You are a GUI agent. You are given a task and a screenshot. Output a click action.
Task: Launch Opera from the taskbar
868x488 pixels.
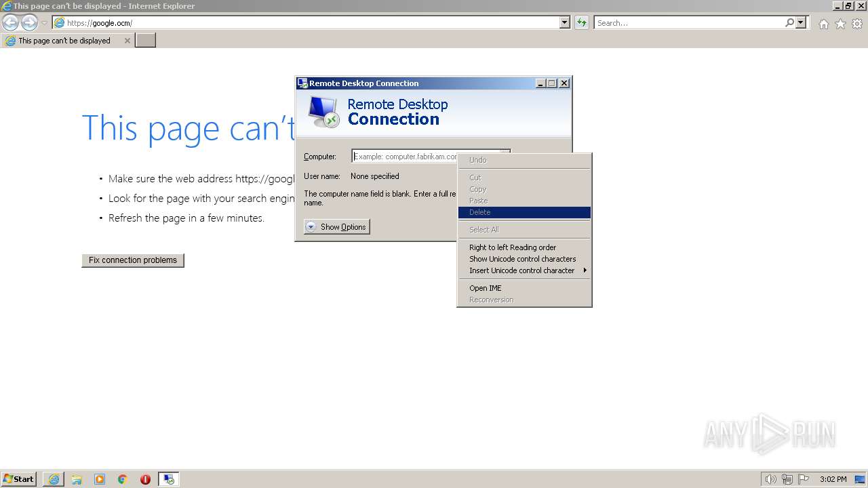145,479
